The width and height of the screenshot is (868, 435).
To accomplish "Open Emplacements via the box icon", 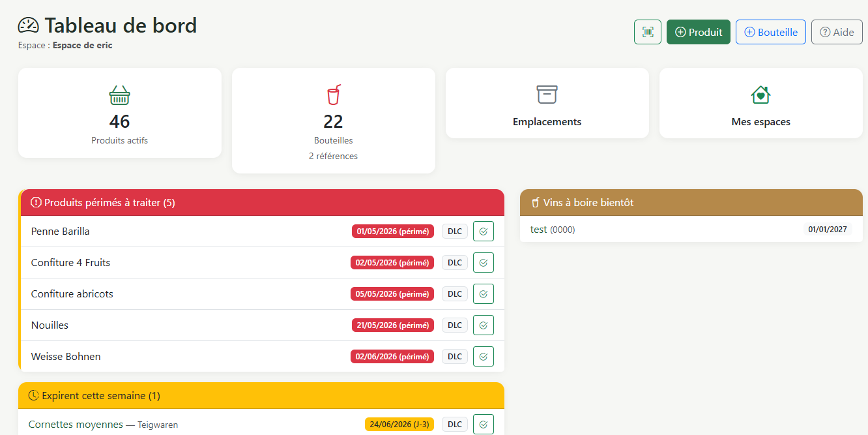I will [x=547, y=95].
